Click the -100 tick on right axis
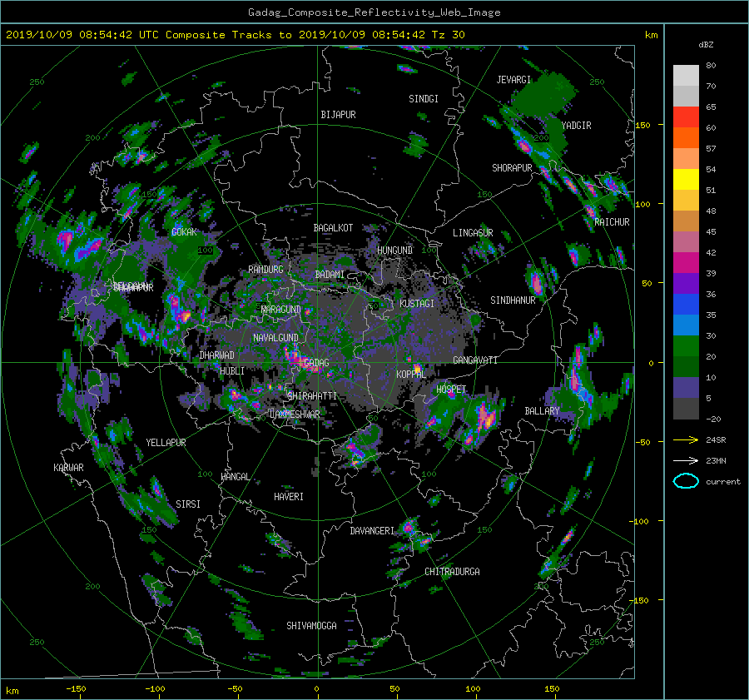749x700 pixels. (641, 521)
